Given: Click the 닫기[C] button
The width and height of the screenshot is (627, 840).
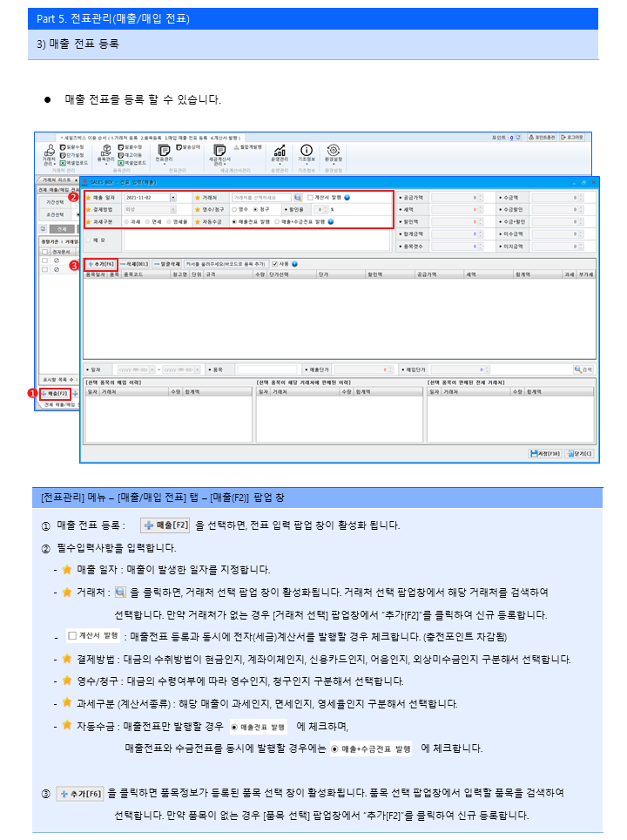Looking at the screenshot, I should [x=579, y=454].
